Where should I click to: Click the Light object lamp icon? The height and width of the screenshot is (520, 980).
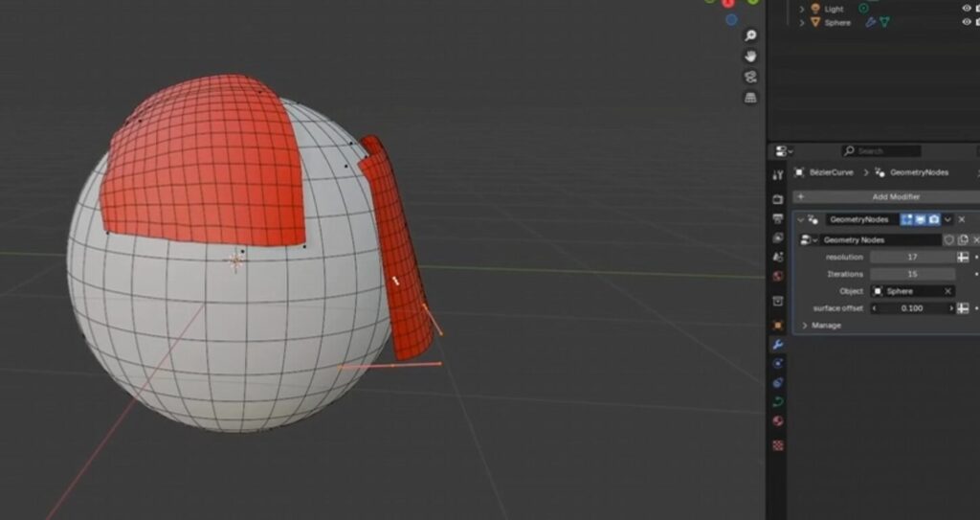tap(815, 9)
